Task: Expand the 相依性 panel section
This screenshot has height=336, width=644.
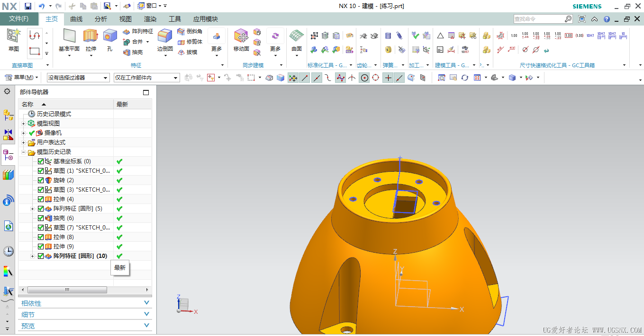Action: [85, 303]
